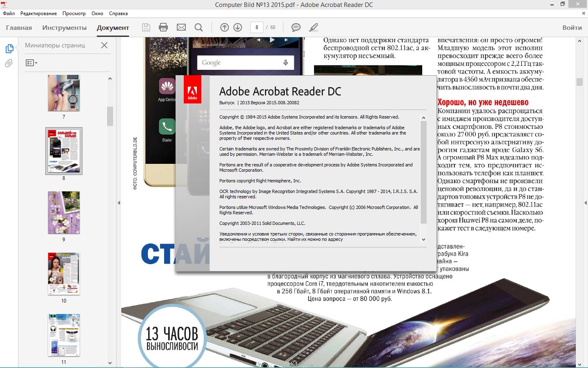Collapse the left navigation pane arrow

pyautogui.click(x=119, y=203)
